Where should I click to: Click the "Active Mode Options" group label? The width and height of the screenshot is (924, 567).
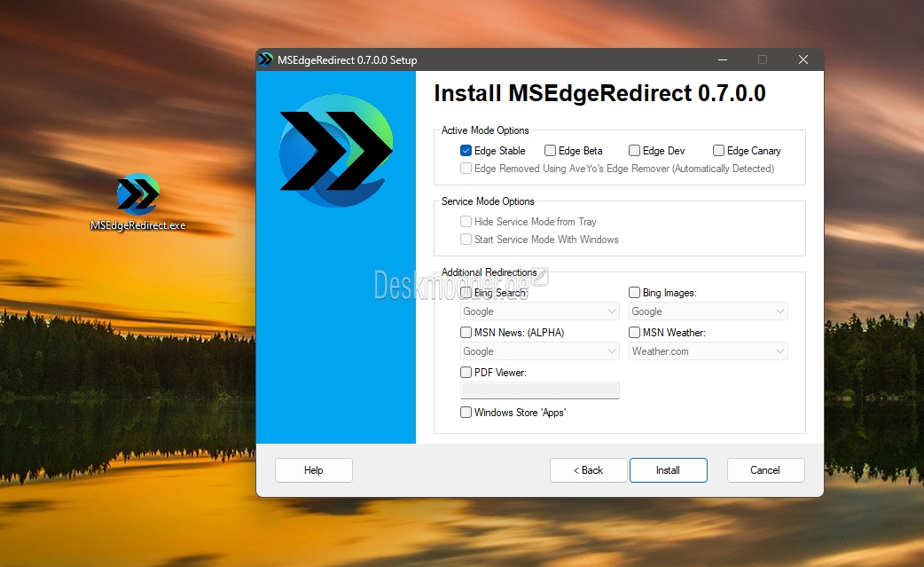click(485, 130)
